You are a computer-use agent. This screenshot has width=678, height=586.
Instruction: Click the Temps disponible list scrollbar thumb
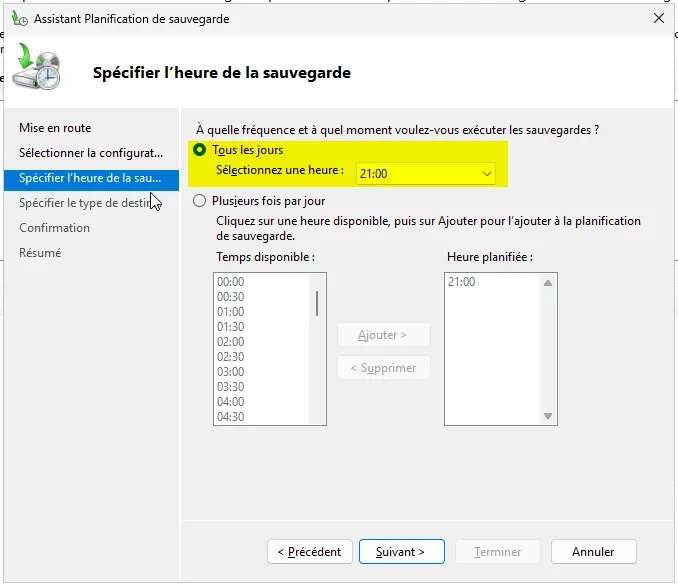[x=318, y=302]
